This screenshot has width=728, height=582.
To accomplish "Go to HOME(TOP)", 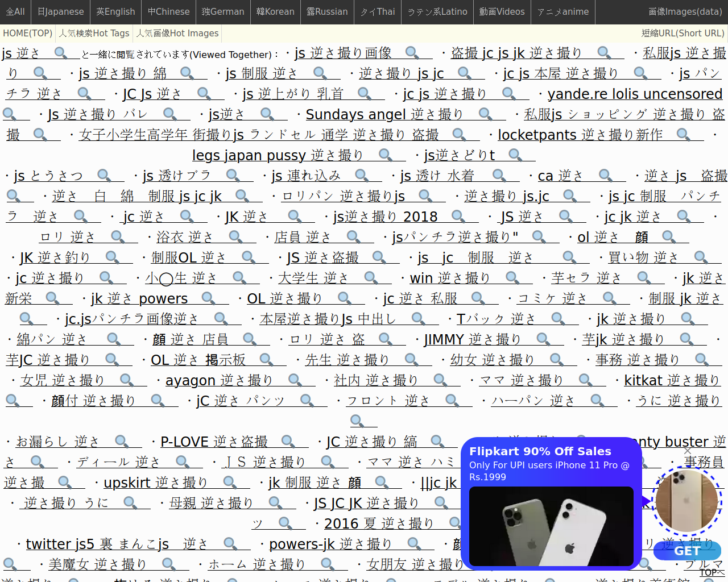I will coord(28,34).
